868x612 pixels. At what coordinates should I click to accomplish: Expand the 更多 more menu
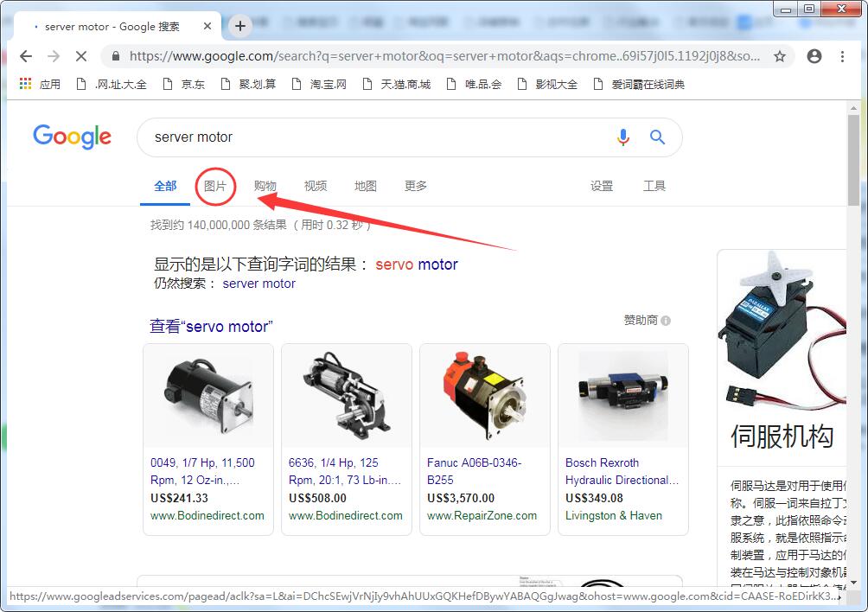pos(416,186)
